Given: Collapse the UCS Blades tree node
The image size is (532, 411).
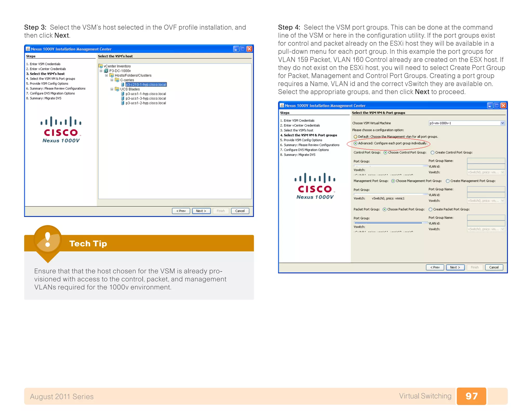Looking at the screenshot, I should point(112,89).
